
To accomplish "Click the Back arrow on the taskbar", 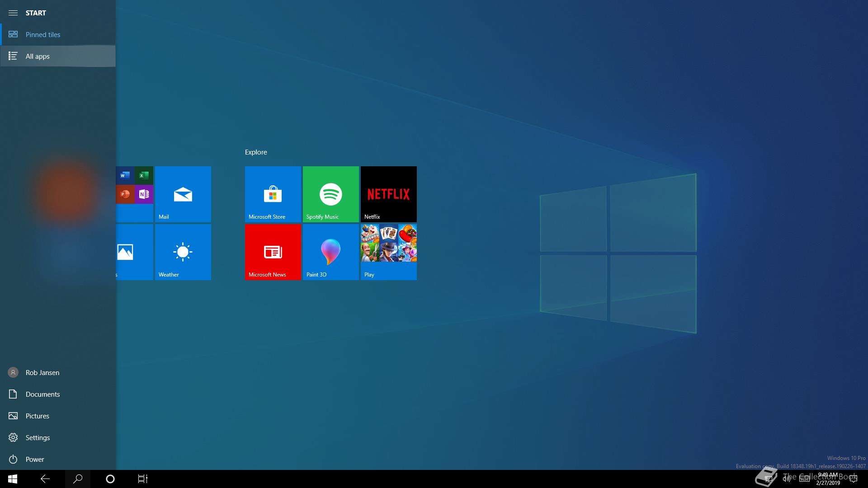I will point(45,479).
